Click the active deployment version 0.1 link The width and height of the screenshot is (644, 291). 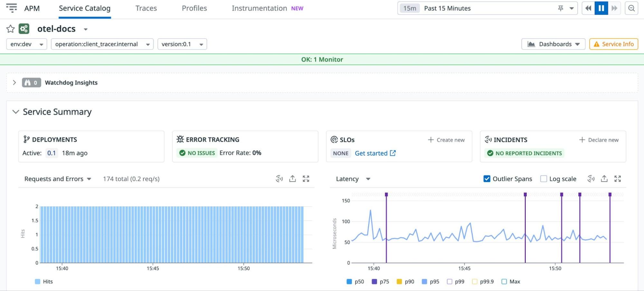pyautogui.click(x=52, y=153)
